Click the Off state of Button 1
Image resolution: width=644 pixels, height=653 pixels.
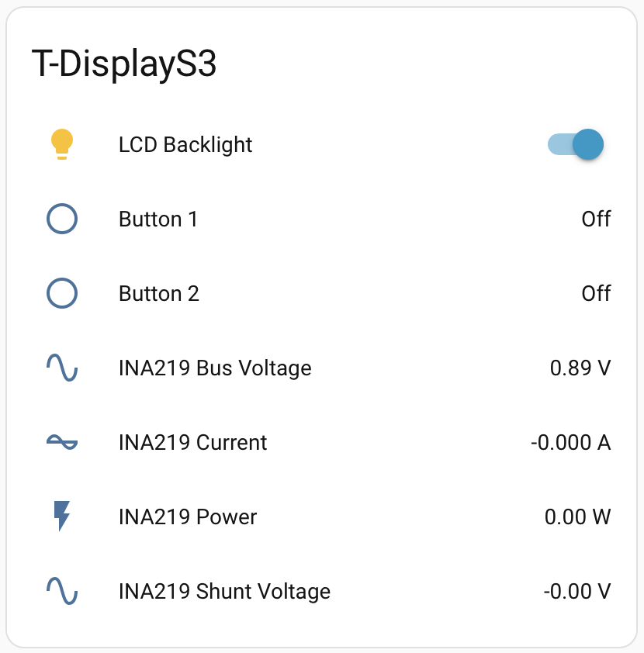[x=596, y=219]
